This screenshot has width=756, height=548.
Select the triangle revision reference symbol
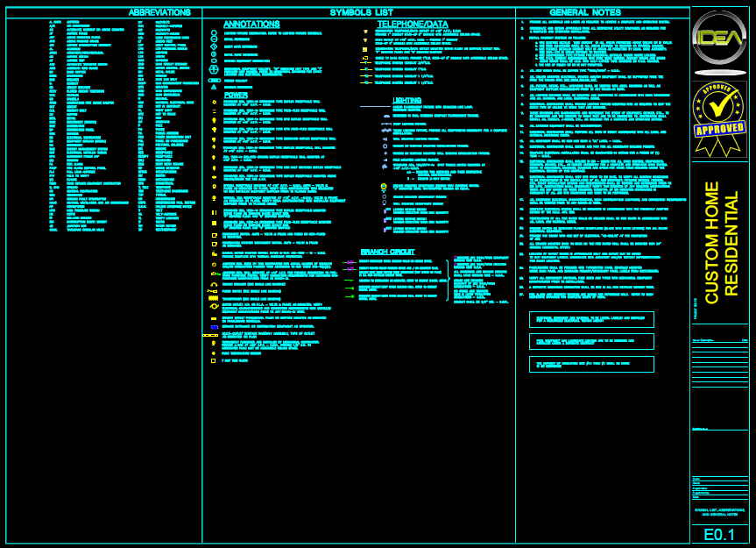point(214,87)
